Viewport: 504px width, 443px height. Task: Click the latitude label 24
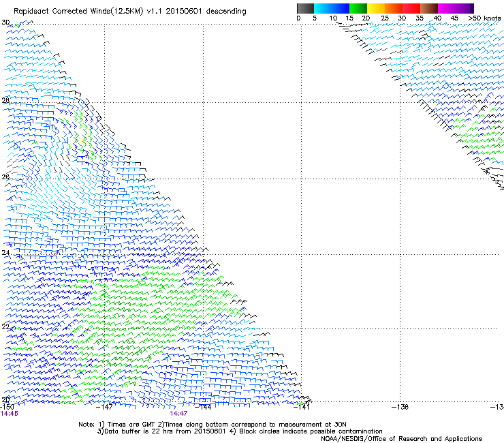point(5,253)
